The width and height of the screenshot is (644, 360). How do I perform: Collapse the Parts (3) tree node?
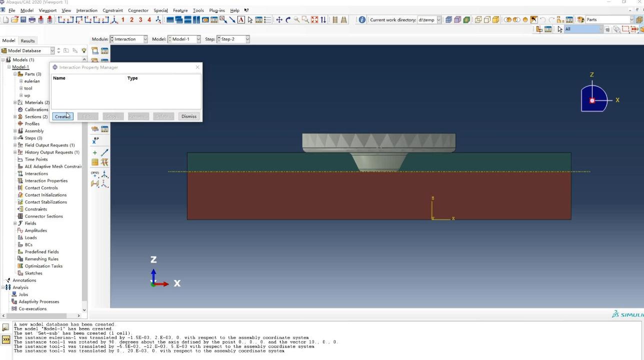pos(15,74)
